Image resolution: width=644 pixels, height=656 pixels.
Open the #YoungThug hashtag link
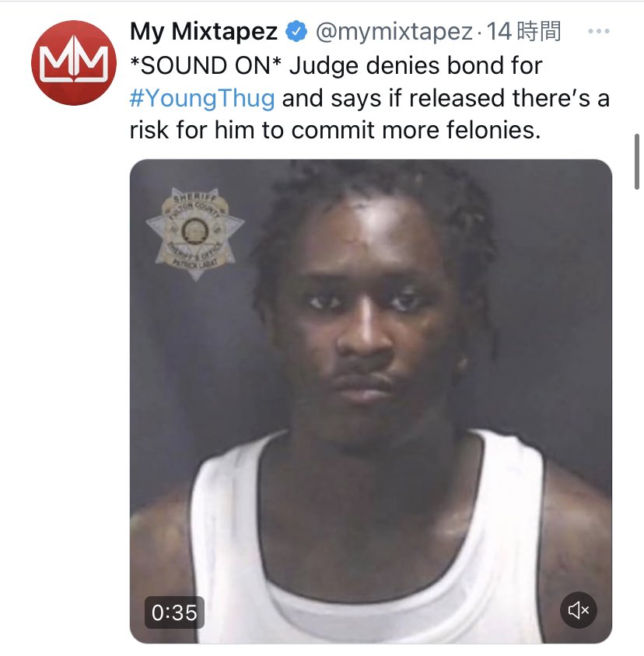tap(202, 98)
